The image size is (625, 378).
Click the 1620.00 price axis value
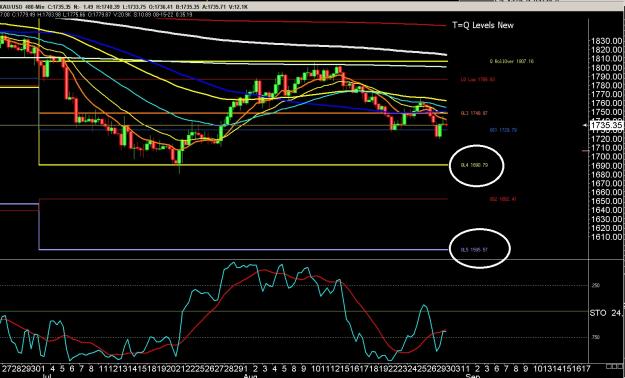tap(606, 228)
